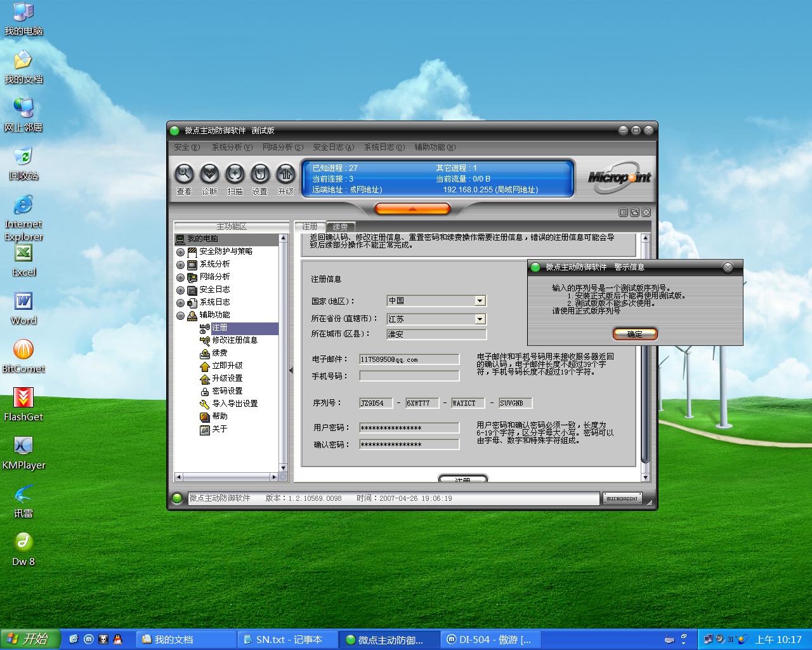Open the 网络分析 menu in menu bar
Screen dimensions: 812x650
282,147
